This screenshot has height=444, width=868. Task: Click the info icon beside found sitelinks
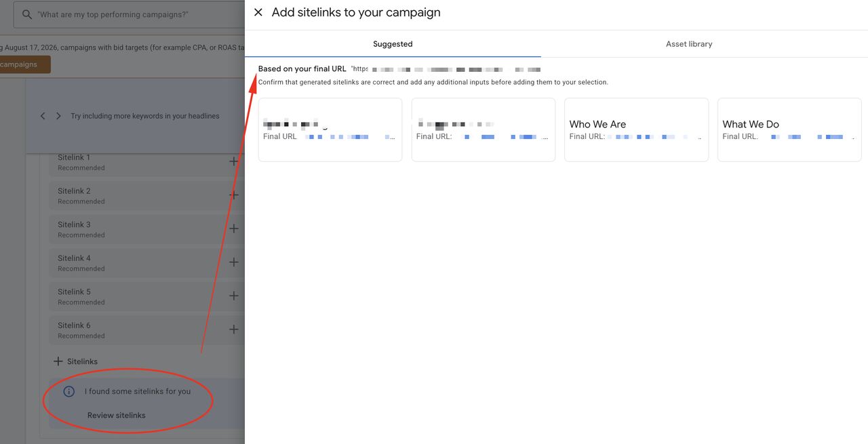click(68, 391)
